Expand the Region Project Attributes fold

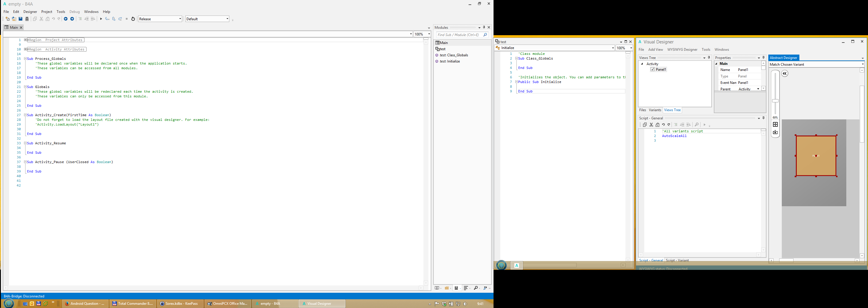pyautogui.click(x=25, y=40)
